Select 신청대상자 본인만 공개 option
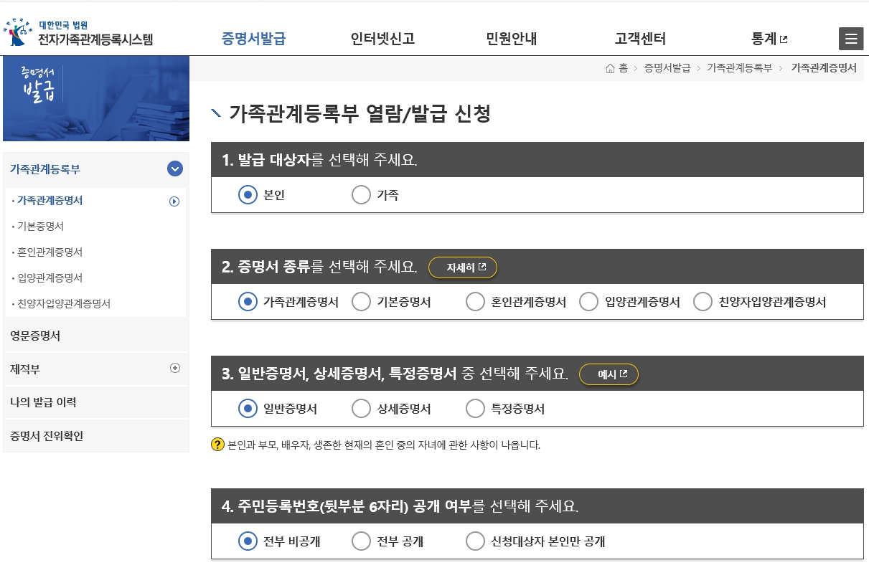Viewport: 869px width, 588px height. [475, 541]
